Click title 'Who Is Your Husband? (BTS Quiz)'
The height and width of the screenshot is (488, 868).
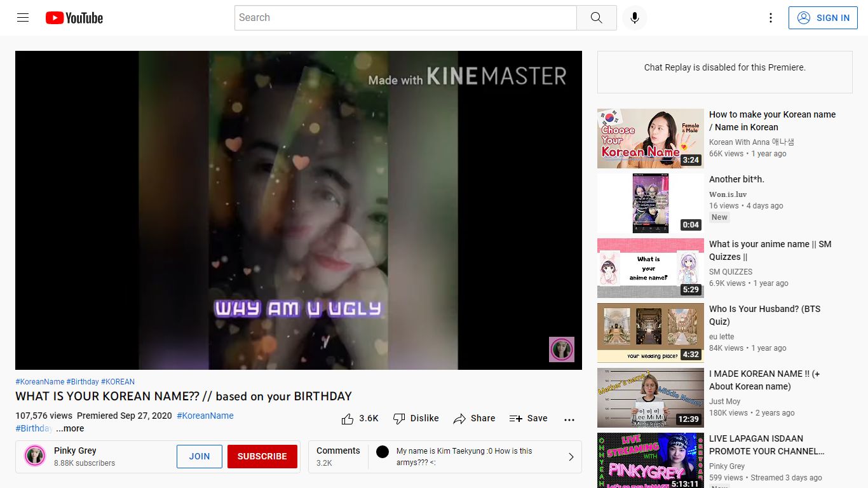pos(764,315)
